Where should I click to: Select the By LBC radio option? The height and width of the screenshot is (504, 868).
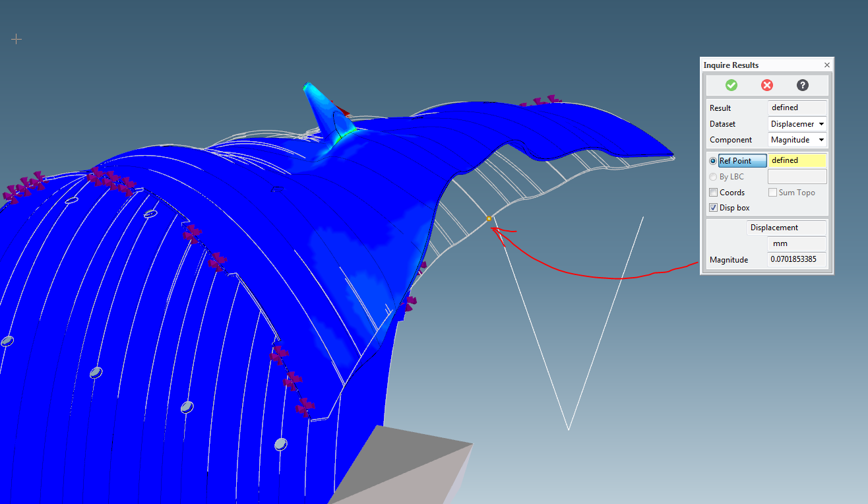tap(713, 176)
